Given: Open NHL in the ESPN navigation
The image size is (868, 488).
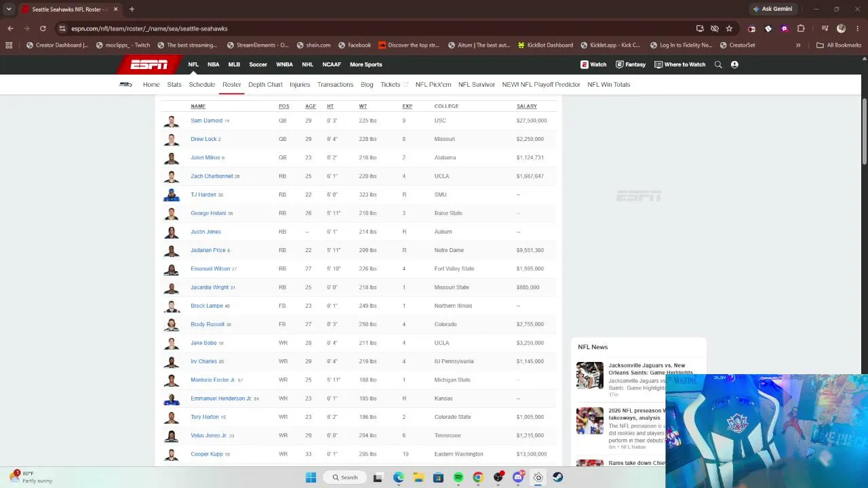Looking at the screenshot, I should point(308,64).
